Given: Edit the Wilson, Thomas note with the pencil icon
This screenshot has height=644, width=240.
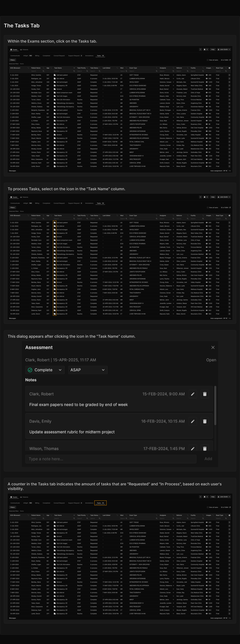Looking at the screenshot, I should pos(193,449).
